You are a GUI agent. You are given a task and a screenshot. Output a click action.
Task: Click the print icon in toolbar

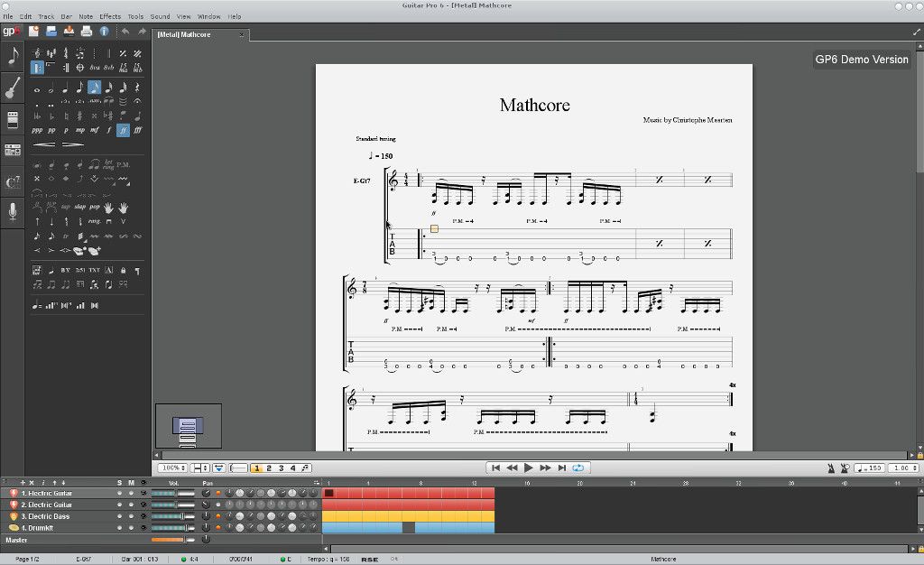[86, 31]
